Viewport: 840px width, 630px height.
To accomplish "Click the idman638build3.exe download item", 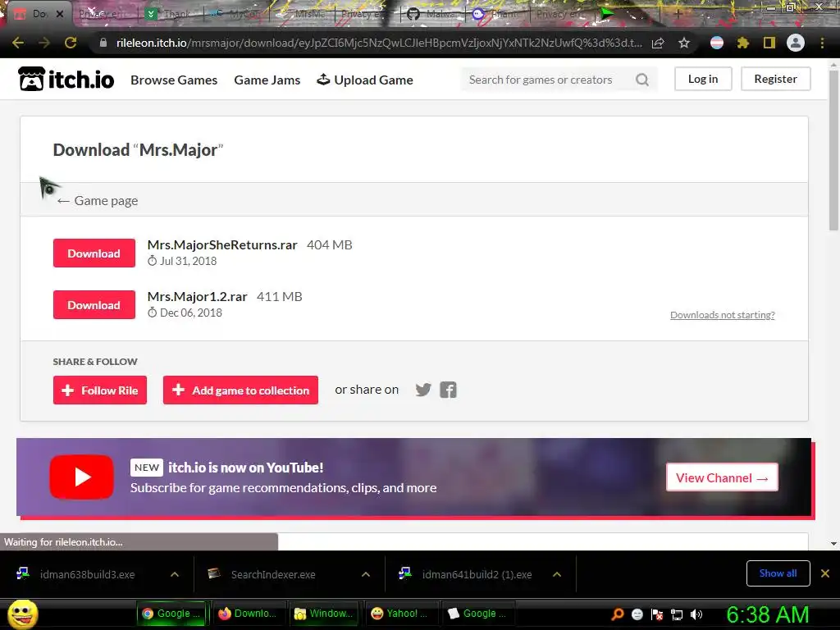I will [x=87, y=574].
